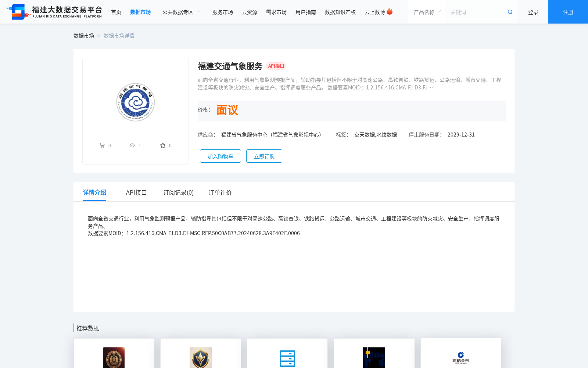
Task: Click the shopping cart count icon
Action: click(102, 145)
